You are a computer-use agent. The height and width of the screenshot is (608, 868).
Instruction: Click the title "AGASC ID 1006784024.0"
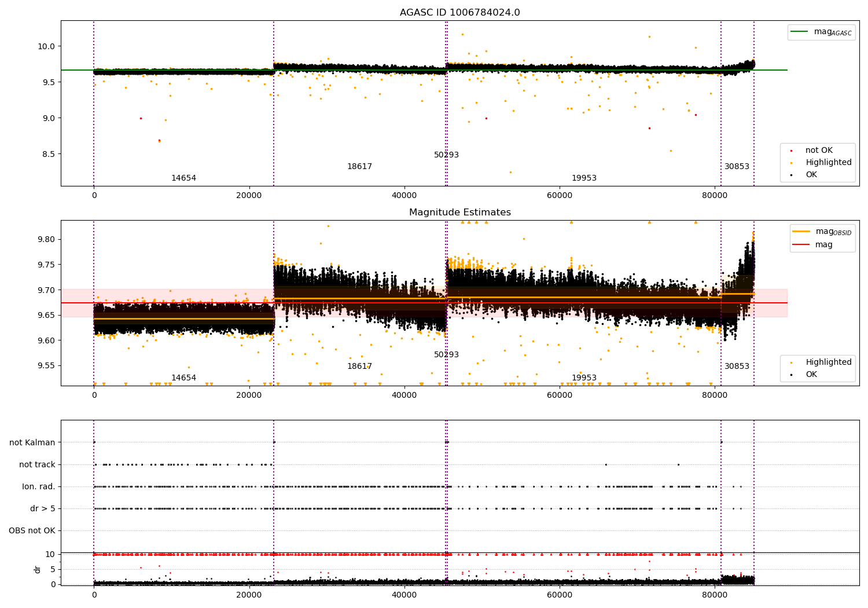[x=460, y=13]
